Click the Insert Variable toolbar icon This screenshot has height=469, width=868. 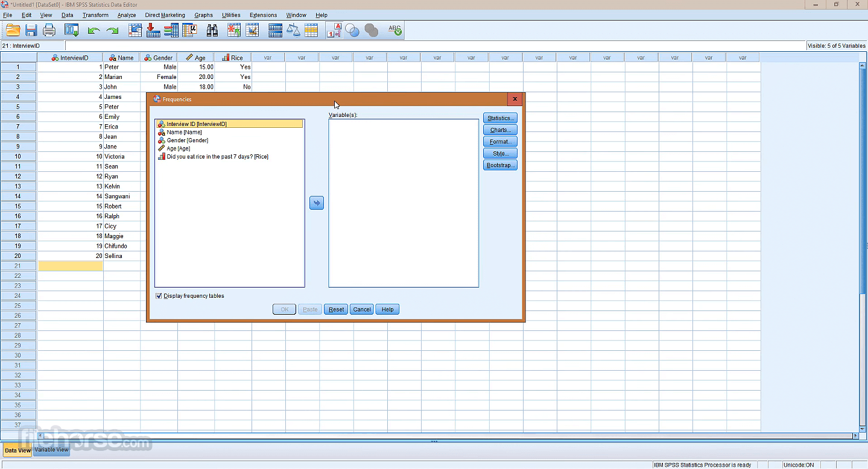click(252, 30)
